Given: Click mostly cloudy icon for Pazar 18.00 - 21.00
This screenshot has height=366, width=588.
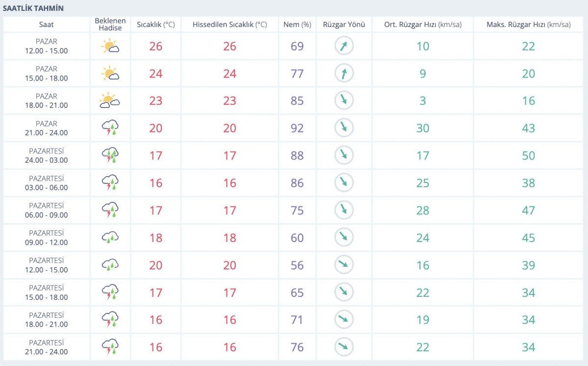Looking at the screenshot, I should pyautogui.click(x=110, y=101).
